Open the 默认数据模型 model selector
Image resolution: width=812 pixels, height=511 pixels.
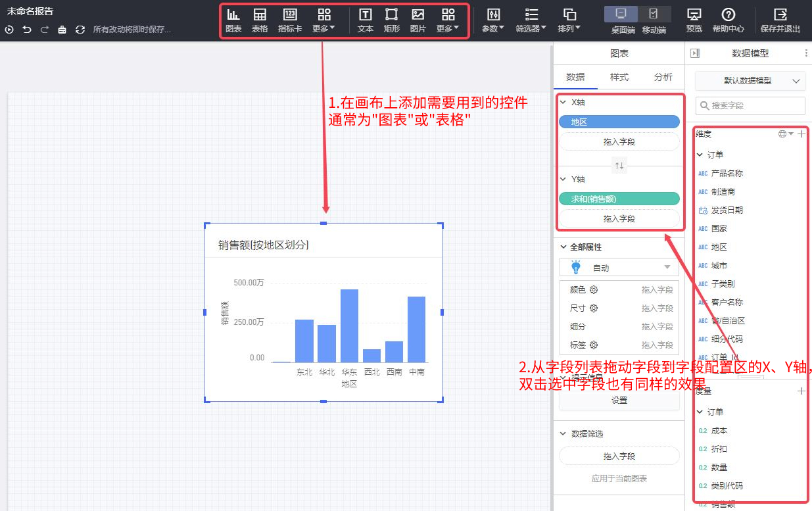point(750,81)
